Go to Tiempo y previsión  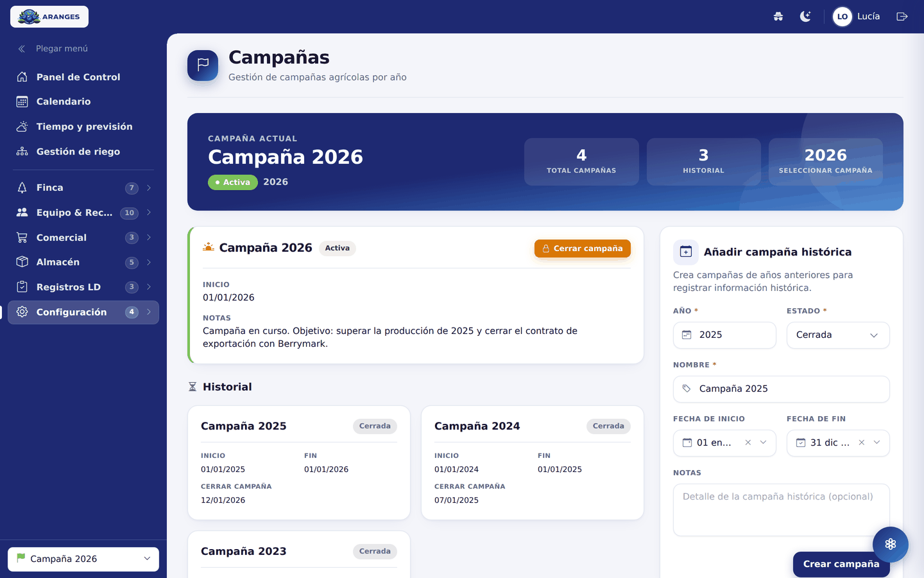click(83, 127)
